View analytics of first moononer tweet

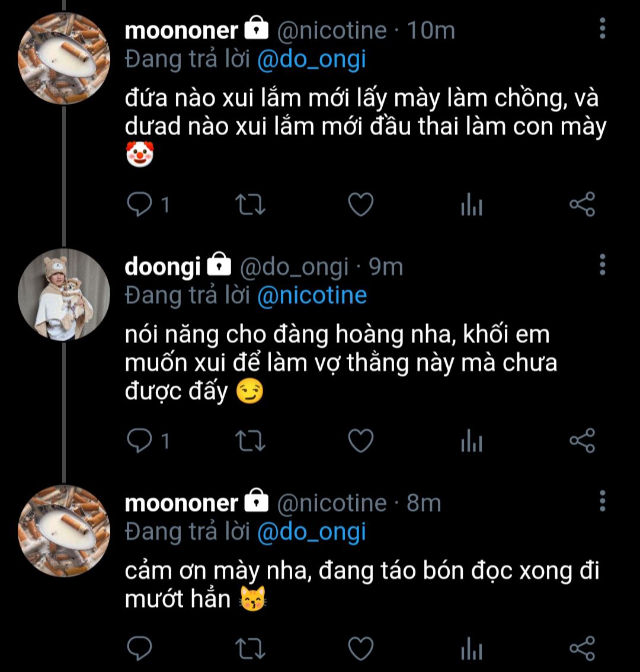point(471,206)
